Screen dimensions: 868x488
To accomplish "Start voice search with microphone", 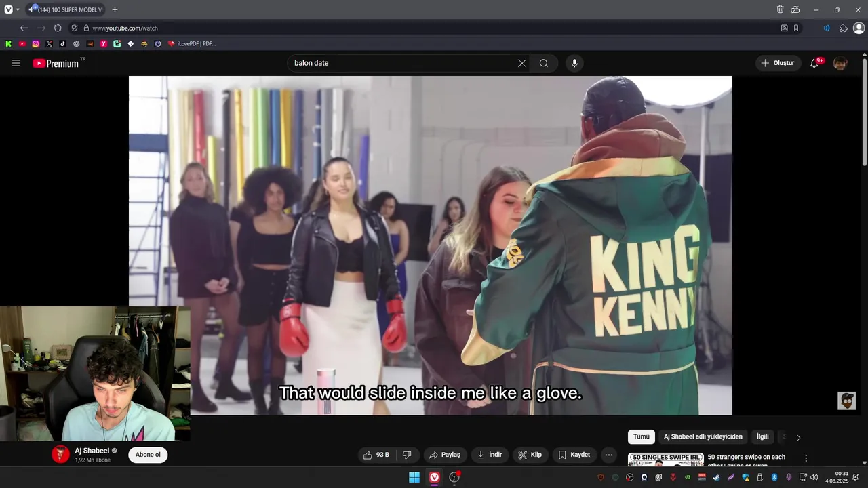I will click(x=574, y=63).
